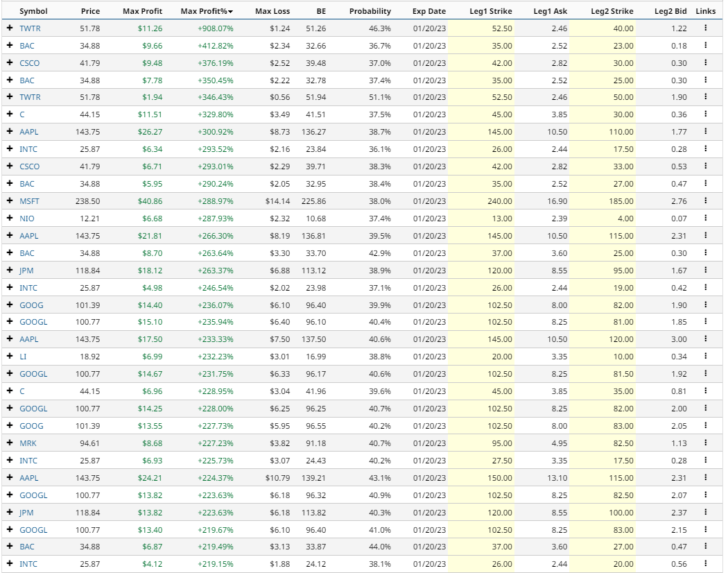Sort by the Leg1 Ask column header

[551, 11]
